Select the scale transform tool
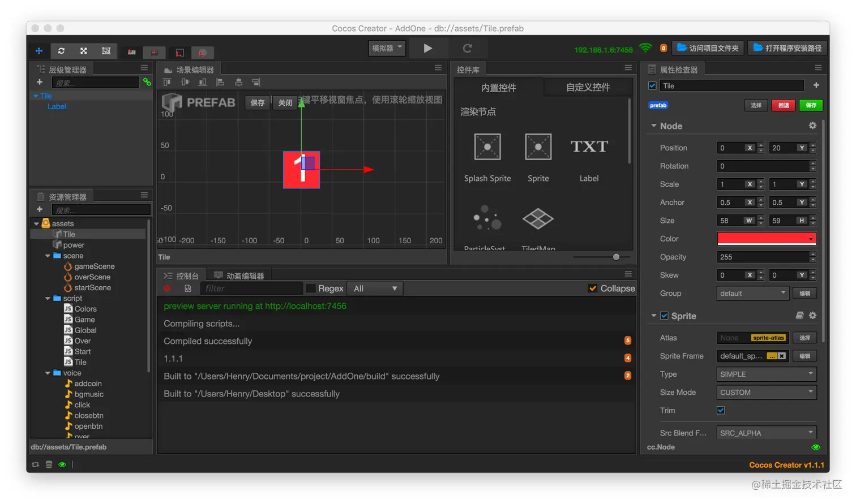856x504 pixels. 83,51
